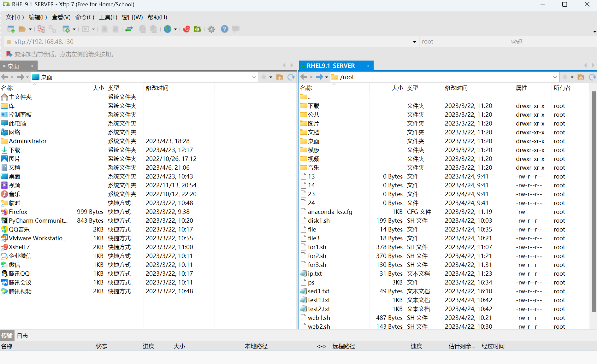Expand the Session Properties dropdown arrow
This screenshot has height=364, width=597.
[x=74, y=29]
